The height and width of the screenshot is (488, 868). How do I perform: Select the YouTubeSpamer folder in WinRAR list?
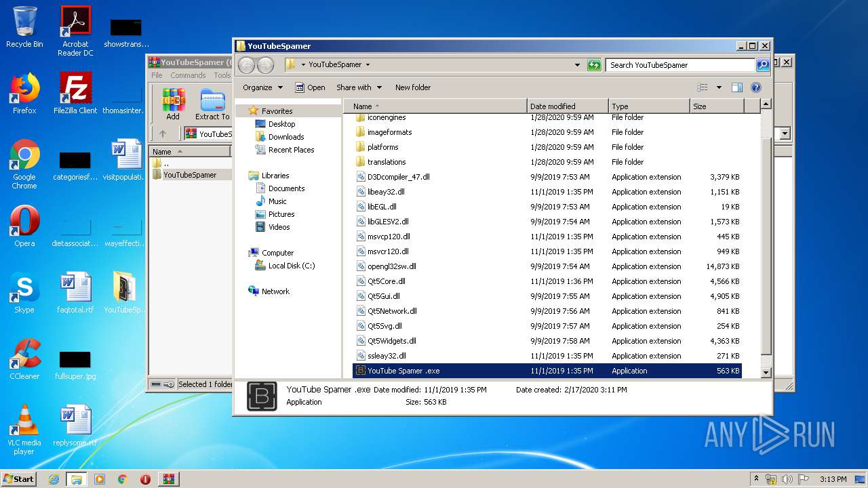(x=190, y=175)
